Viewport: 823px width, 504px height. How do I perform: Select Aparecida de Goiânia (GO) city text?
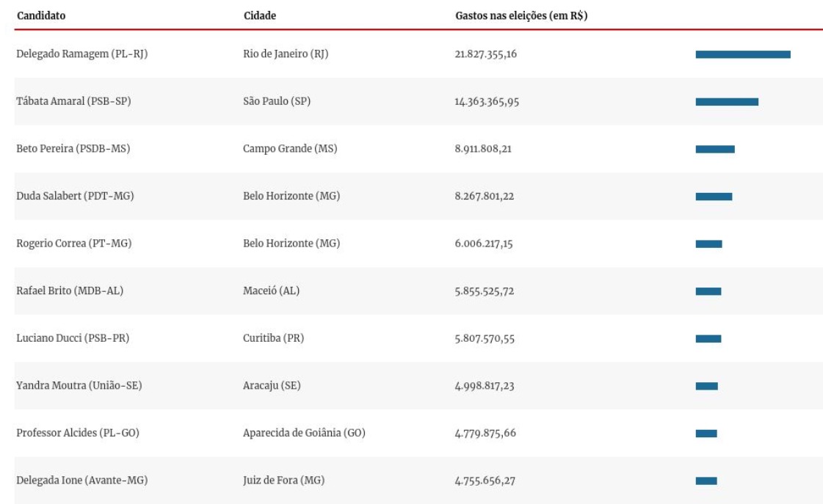[304, 433]
